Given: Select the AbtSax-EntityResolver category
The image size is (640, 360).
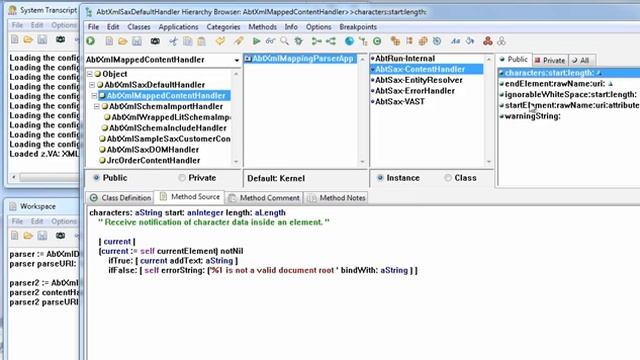Looking at the screenshot, I should [x=418, y=80].
